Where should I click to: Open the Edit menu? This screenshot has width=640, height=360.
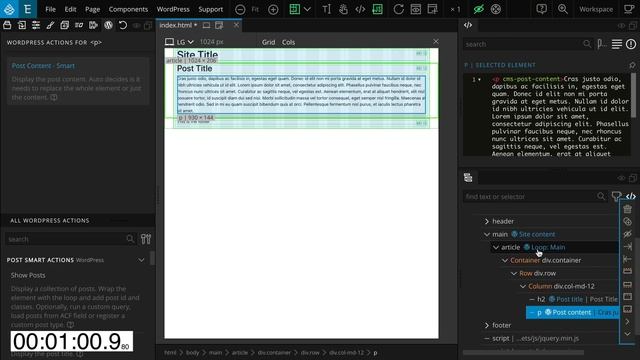(70, 9)
